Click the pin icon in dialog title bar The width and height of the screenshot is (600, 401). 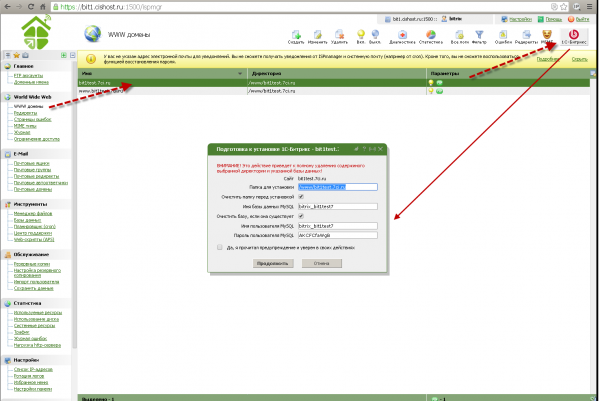pos(356,149)
